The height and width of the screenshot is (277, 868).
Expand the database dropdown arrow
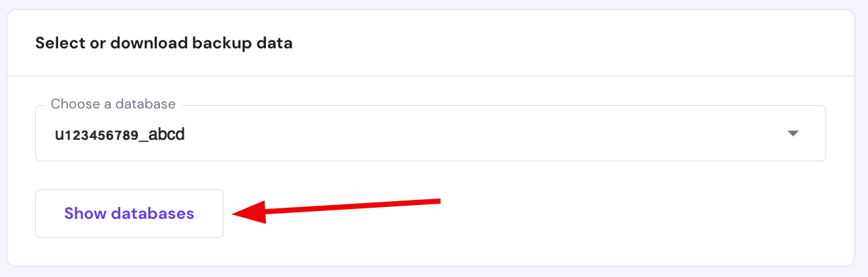[x=793, y=133]
